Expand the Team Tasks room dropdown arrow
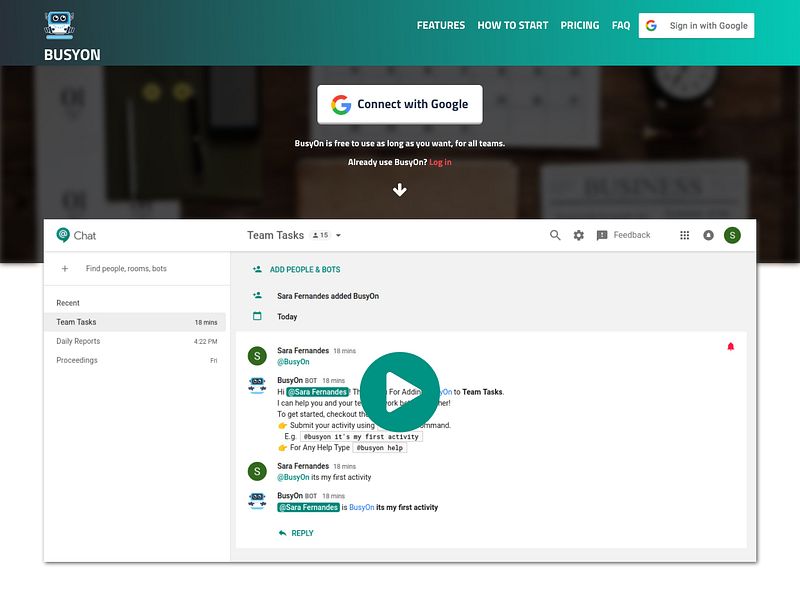Screen dimensions: 800x600 coord(338,235)
